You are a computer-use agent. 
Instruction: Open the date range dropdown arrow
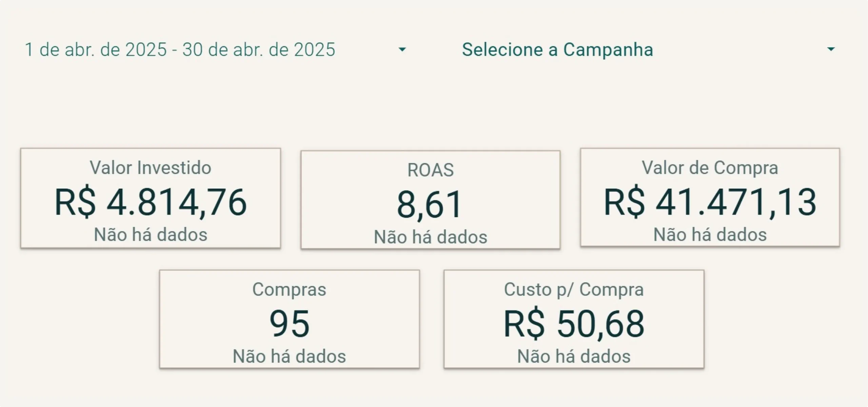[402, 50]
